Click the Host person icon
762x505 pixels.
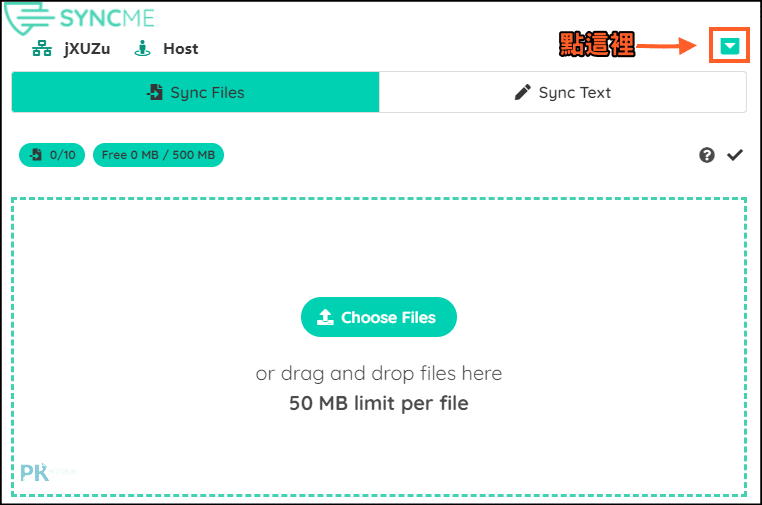click(x=142, y=49)
